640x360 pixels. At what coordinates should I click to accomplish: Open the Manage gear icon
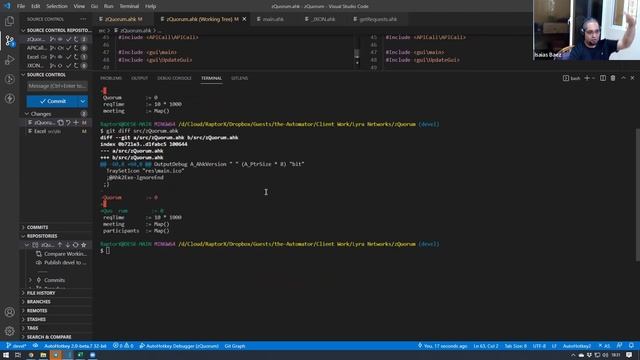pyautogui.click(x=9, y=331)
